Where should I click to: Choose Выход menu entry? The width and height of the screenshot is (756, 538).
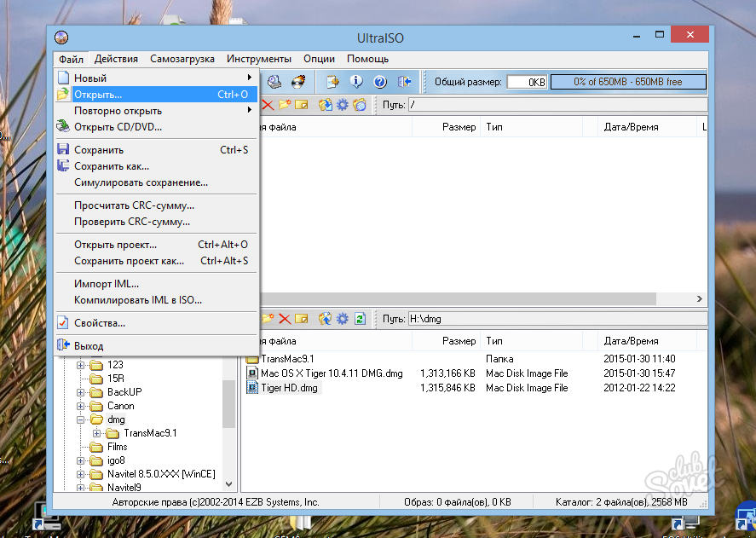coord(156,346)
